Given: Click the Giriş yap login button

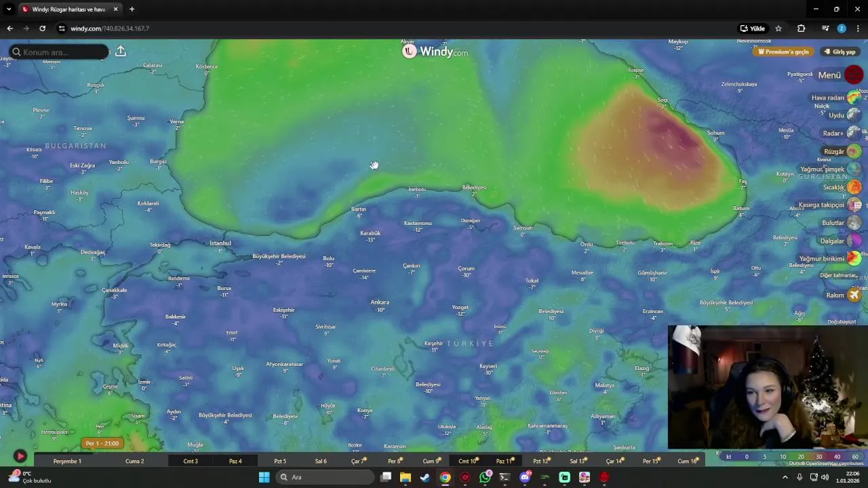Looking at the screenshot, I should click(840, 52).
